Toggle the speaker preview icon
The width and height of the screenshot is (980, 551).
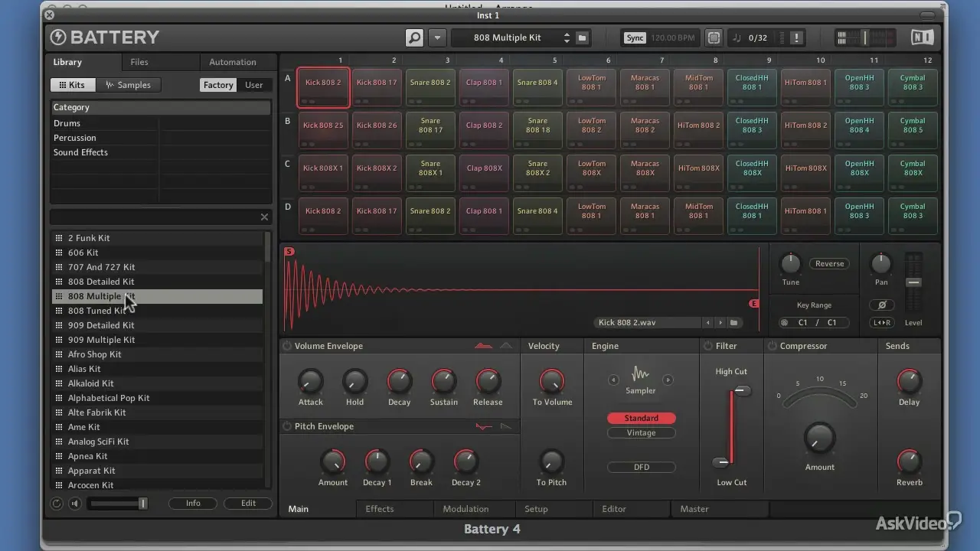coord(74,503)
